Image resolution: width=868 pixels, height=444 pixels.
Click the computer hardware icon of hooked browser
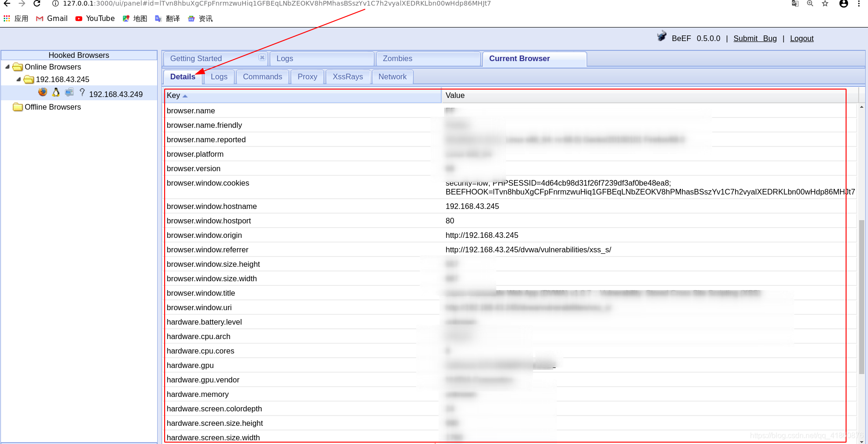(69, 92)
